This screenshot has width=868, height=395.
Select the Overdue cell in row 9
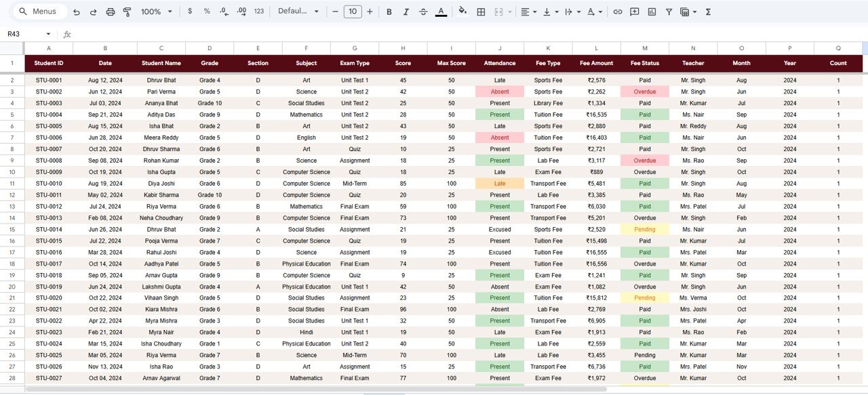click(645, 161)
